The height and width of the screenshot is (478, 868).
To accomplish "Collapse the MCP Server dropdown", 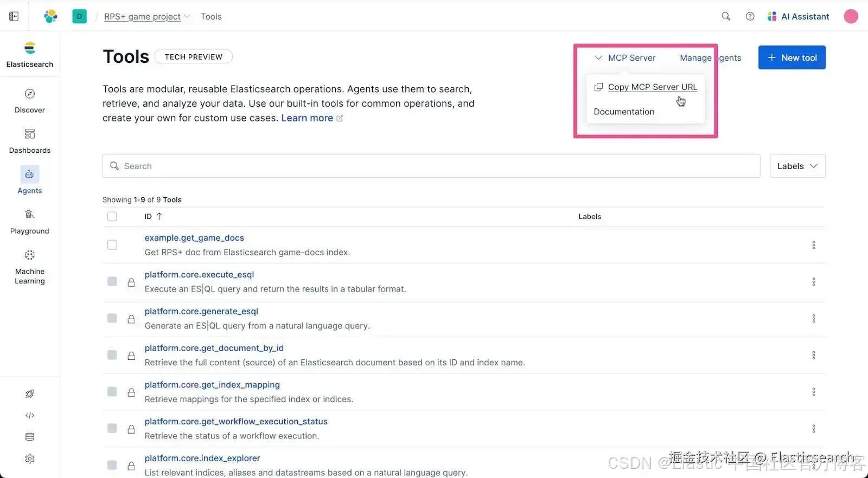I will point(625,57).
